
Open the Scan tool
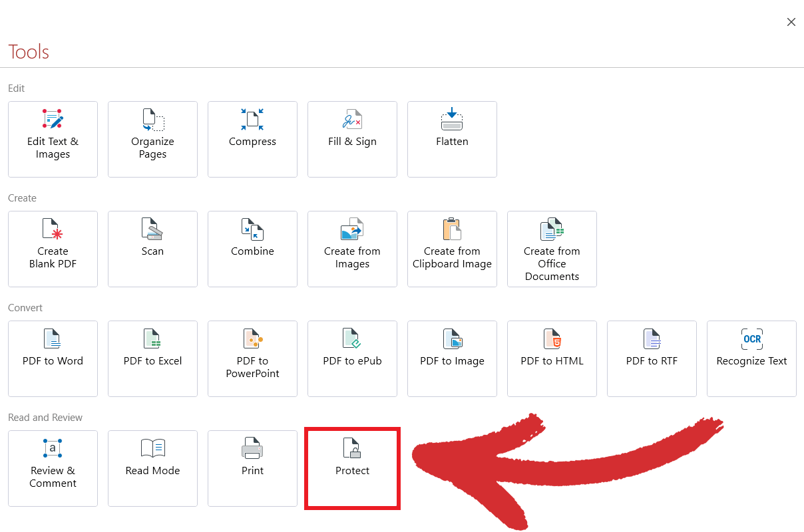pyautogui.click(x=152, y=249)
